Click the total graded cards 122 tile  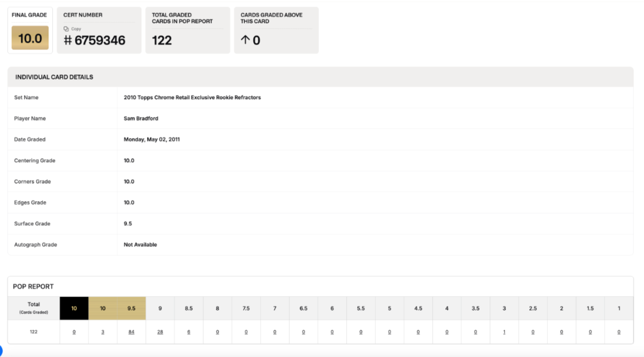[187, 30]
